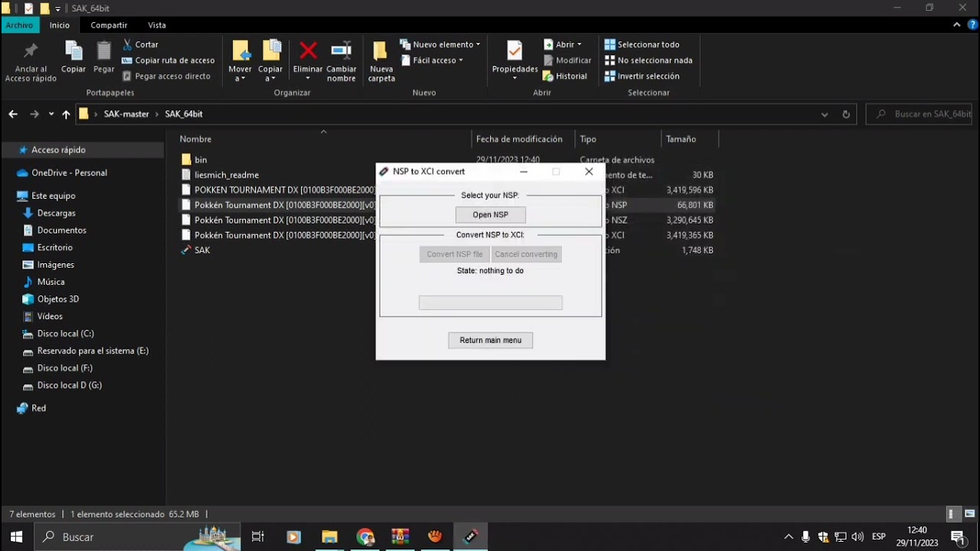This screenshot has height=551, width=980.
Task: Switch to the Compartir tab
Action: 109,25
